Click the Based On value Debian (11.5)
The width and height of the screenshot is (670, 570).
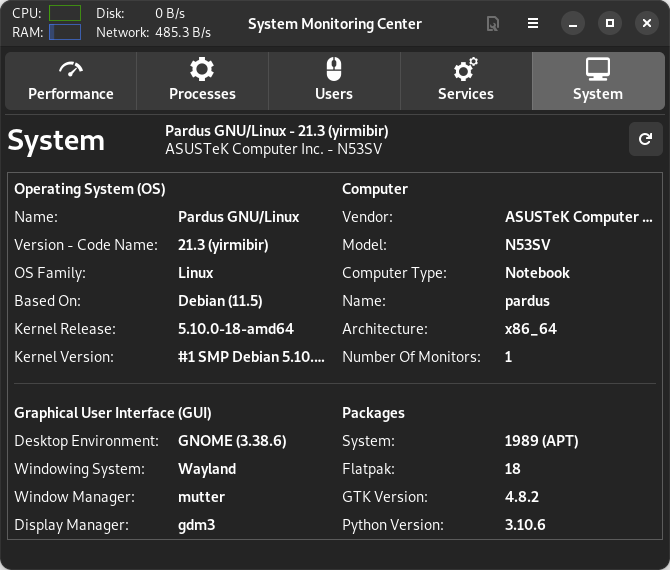click(x=220, y=301)
